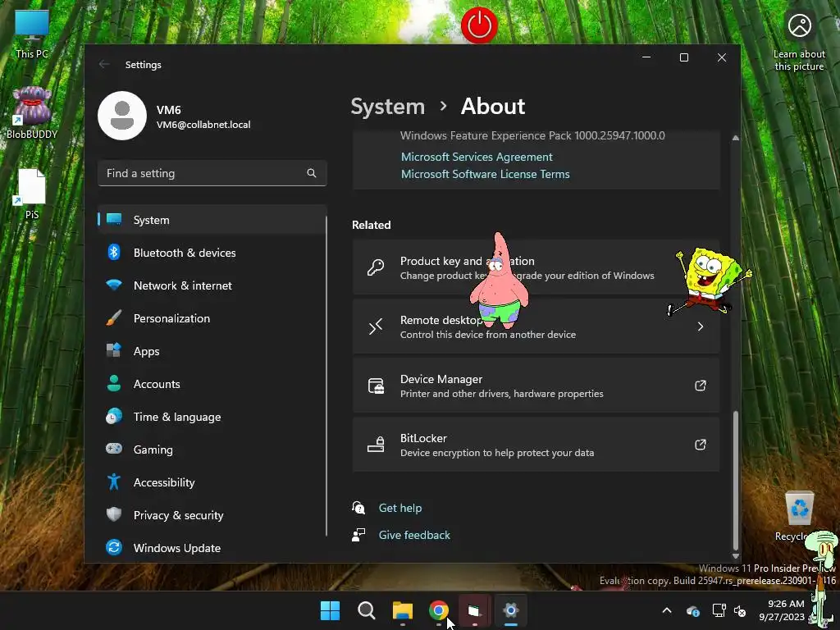Navigate to System in the breadcrumb
Screen dimensions: 840x630
[x=387, y=106]
